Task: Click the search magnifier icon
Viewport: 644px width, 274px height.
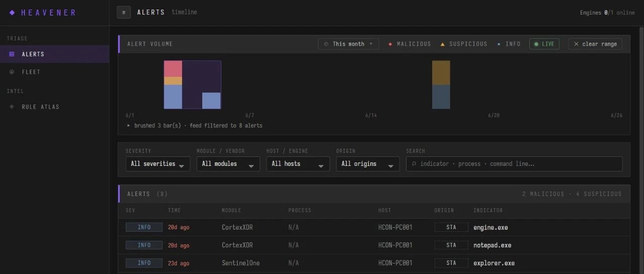Action: [414, 164]
